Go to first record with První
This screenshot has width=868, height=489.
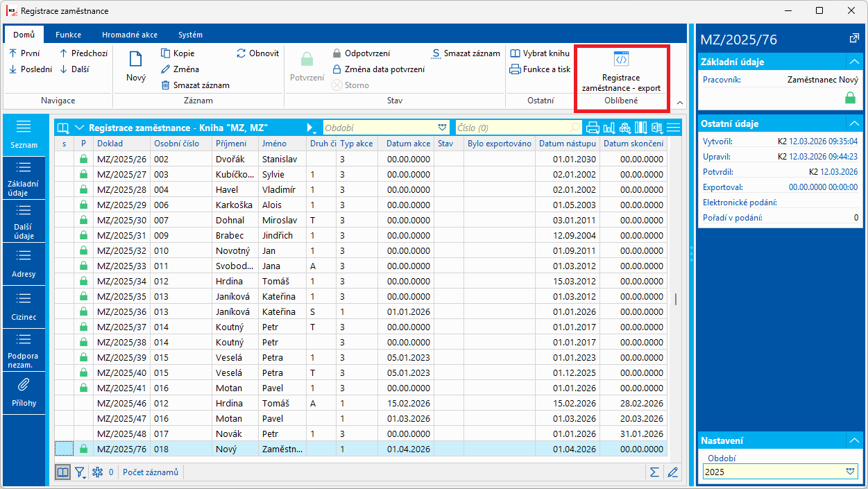24,53
